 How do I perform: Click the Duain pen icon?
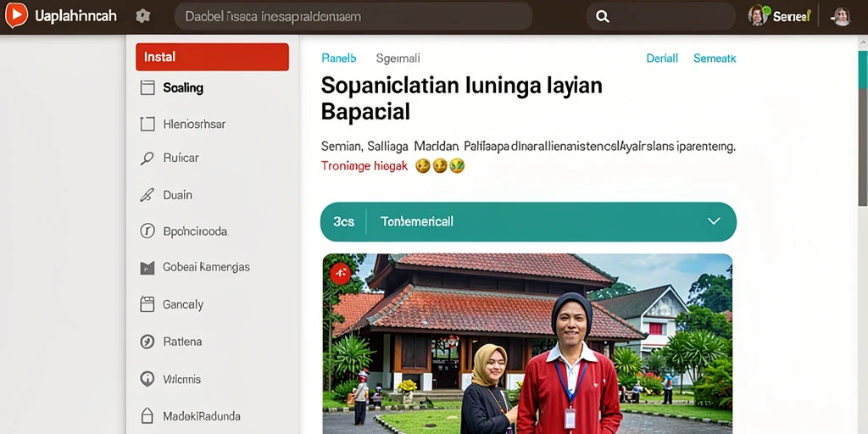pos(147,195)
